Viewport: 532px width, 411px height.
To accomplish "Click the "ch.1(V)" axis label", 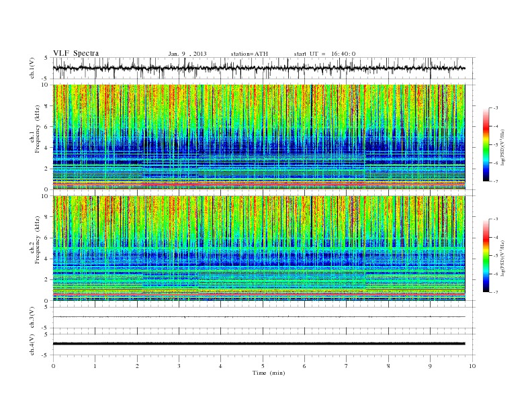I will point(32,68).
